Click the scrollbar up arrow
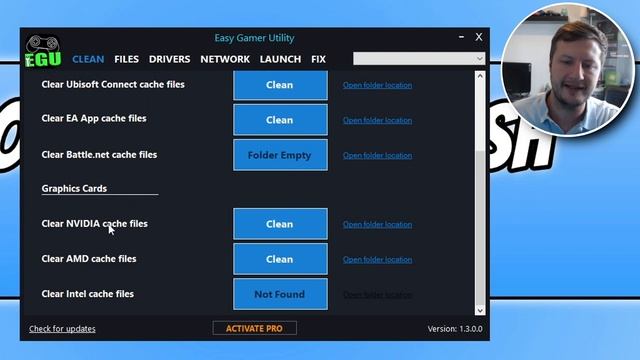The width and height of the screenshot is (640, 360). click(480, 76)
